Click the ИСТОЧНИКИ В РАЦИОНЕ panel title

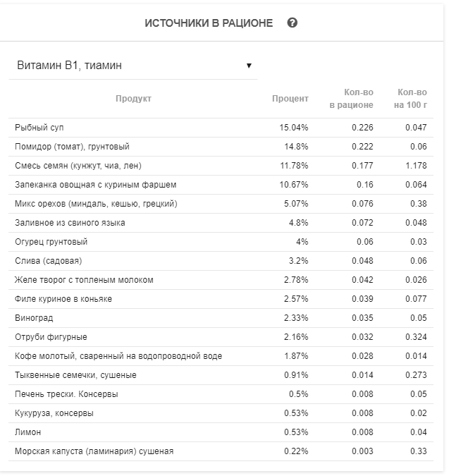(x=209, y=23)
